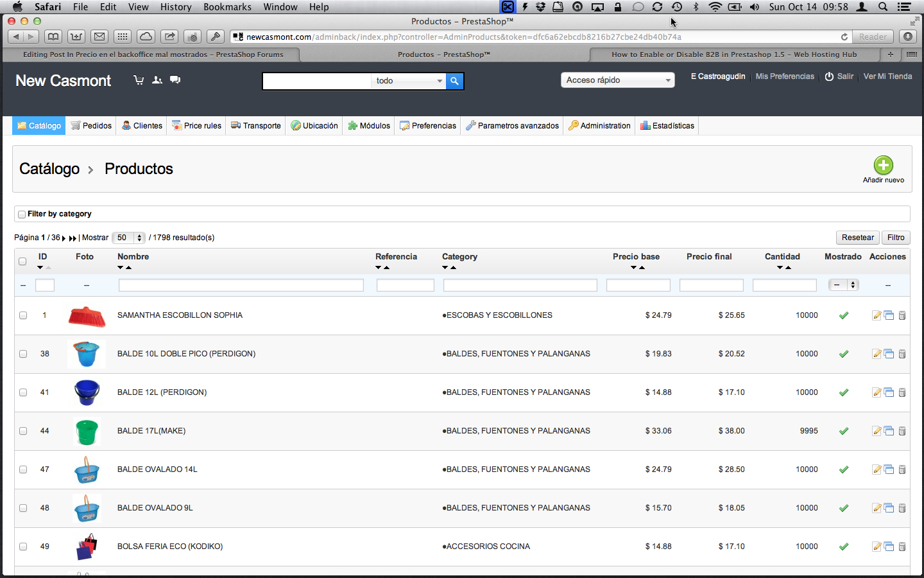Duplicate the BALDE OVALADO 14L product

pos(889,469)
